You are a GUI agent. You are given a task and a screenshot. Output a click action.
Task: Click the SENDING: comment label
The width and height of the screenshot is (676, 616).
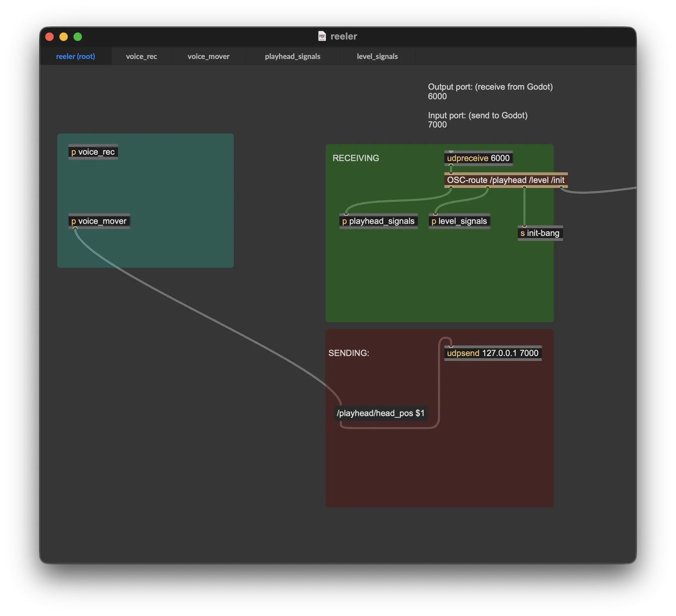(x=349, y=353)
